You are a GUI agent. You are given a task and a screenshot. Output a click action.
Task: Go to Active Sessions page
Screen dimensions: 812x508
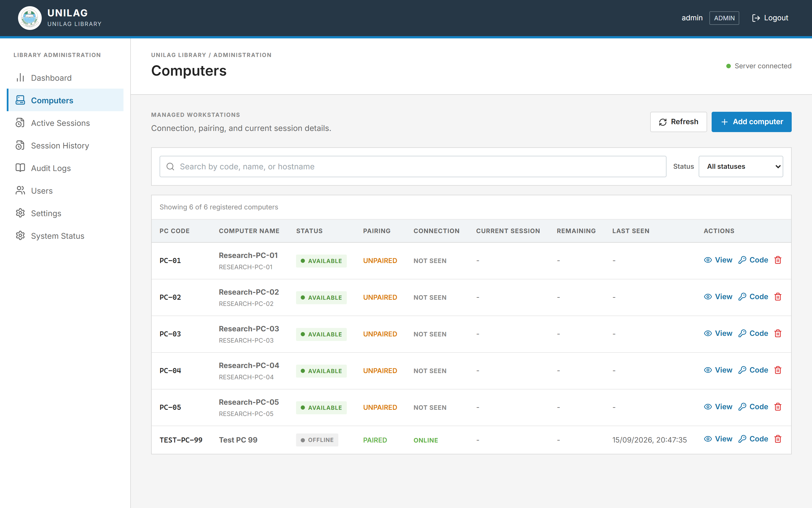tap(65, 123)
